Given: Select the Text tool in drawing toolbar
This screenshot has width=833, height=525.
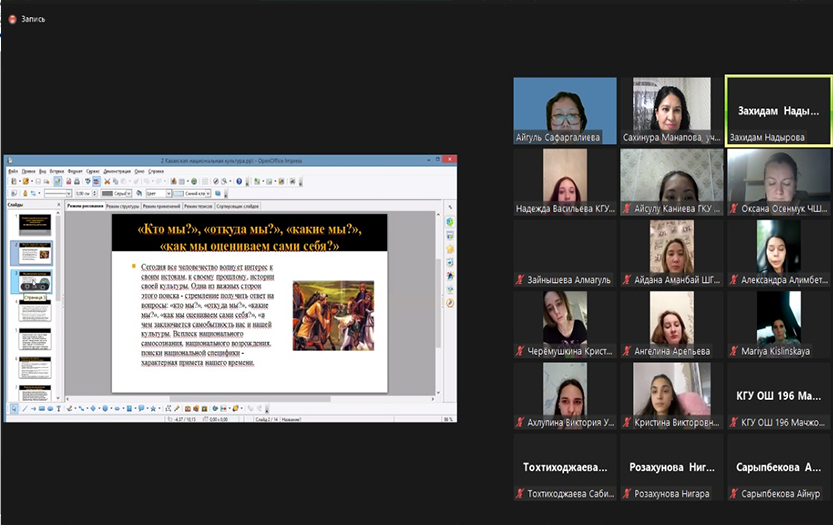Looking at the screenshot, I should tap(58, 408).
